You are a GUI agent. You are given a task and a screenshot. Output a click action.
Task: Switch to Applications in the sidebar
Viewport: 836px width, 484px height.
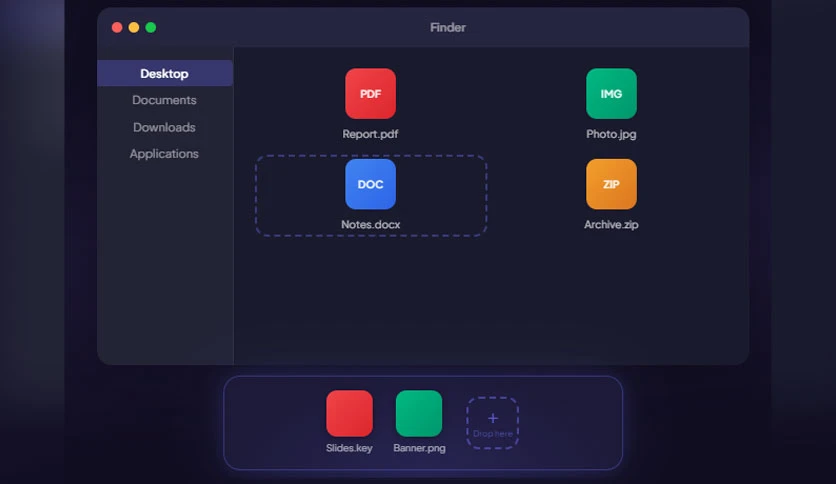tap(165, 154)
